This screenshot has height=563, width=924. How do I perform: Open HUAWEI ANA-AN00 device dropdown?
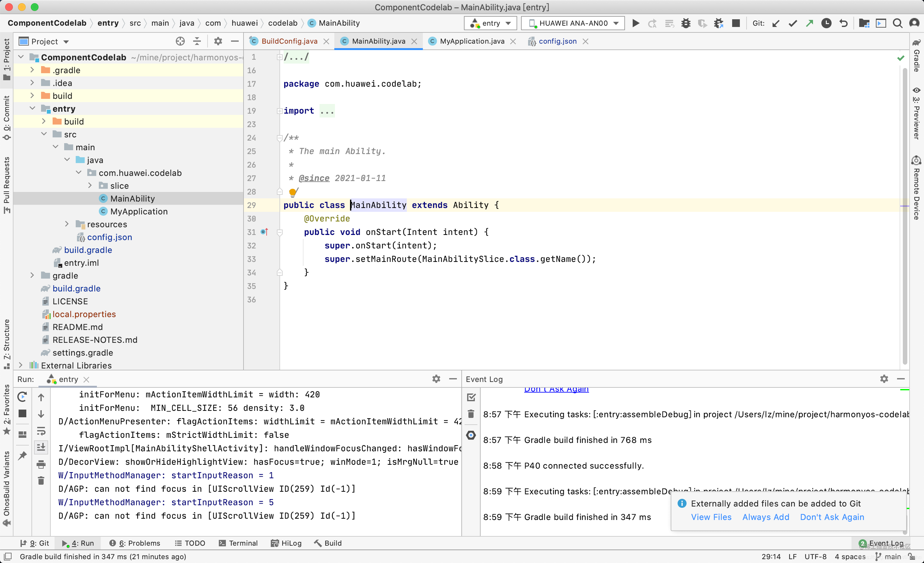(x=573, y=23)
